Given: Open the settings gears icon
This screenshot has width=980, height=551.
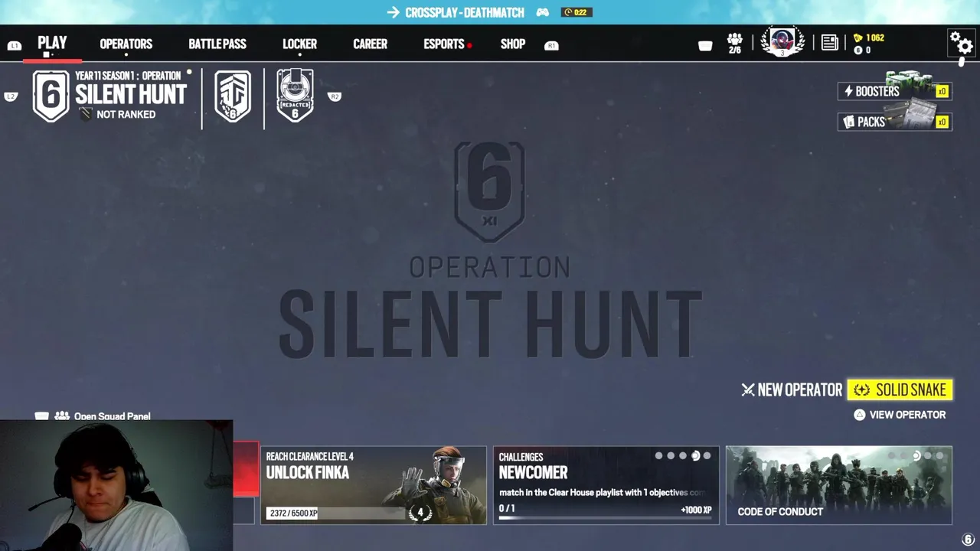Looking at the screenshot, I should (x=961, y=43).
